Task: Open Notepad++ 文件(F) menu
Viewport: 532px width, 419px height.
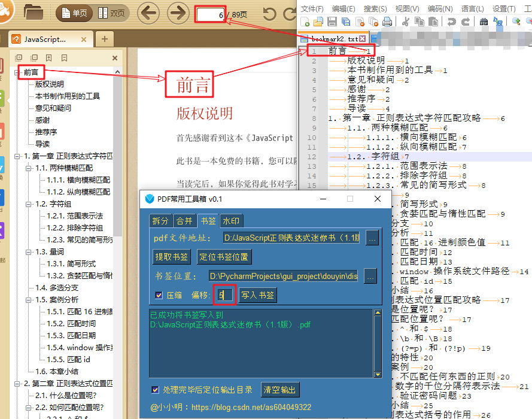Action: [x=312, y=9]
